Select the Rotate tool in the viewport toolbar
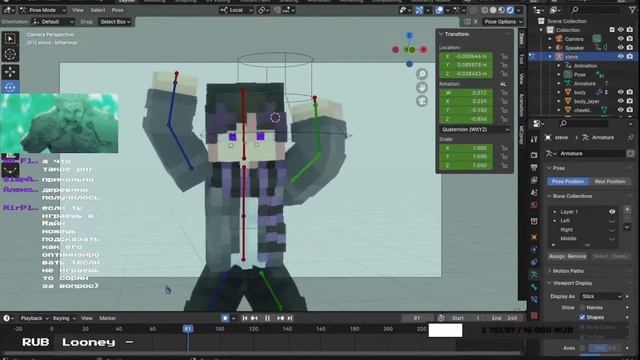 coord(10,87)
